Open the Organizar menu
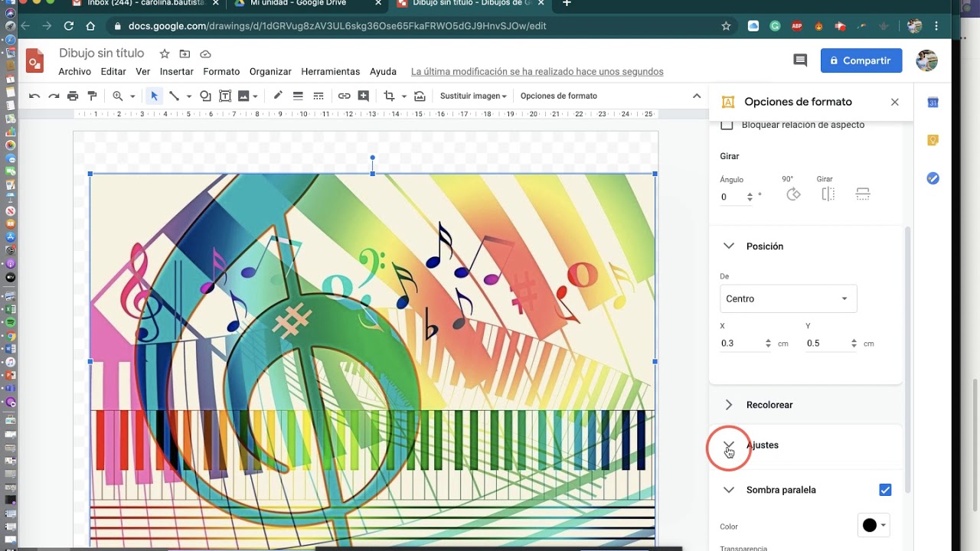The height and width of the screenshot is (551, 980). click(x=270, y=71)
